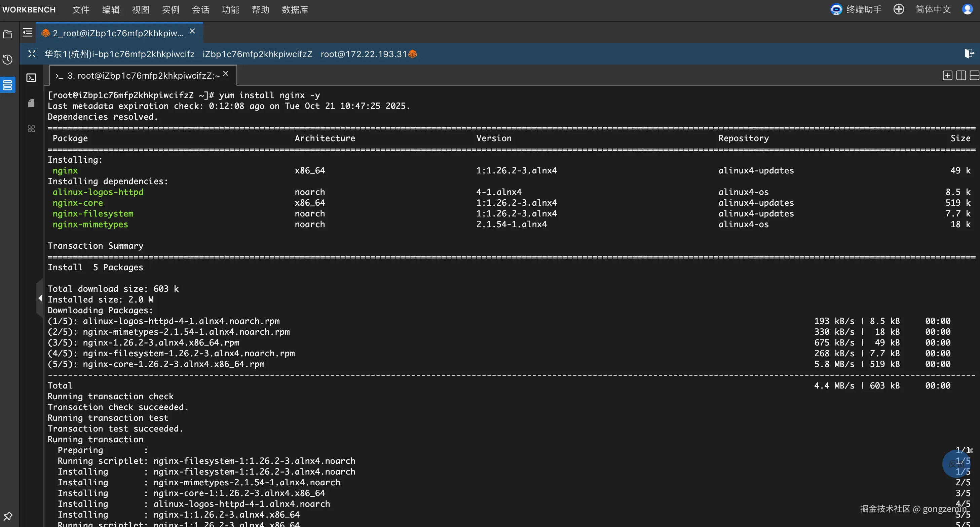
Task: Close the 3. root@iZbp1c76mfp2khkpiwcifzZ terminal tab
Action: pos(226,74)
